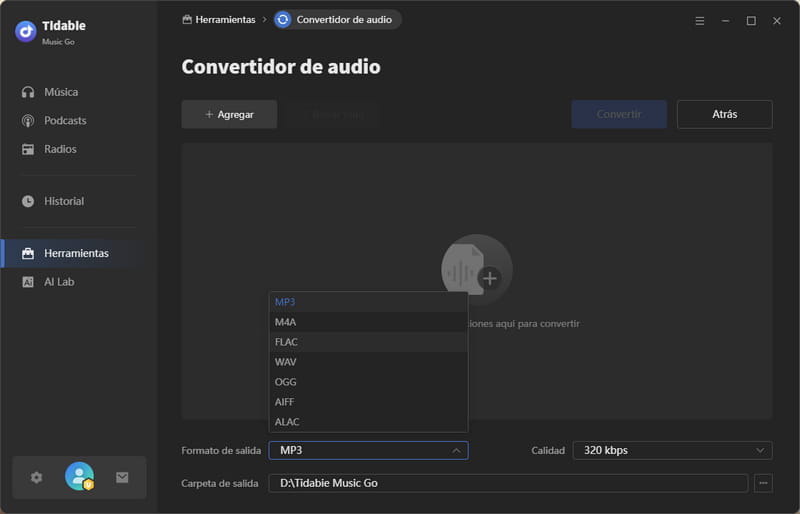The image size is (800, 514).
Task: Open AI Lab in the sidebar
Action: (48, 282)
